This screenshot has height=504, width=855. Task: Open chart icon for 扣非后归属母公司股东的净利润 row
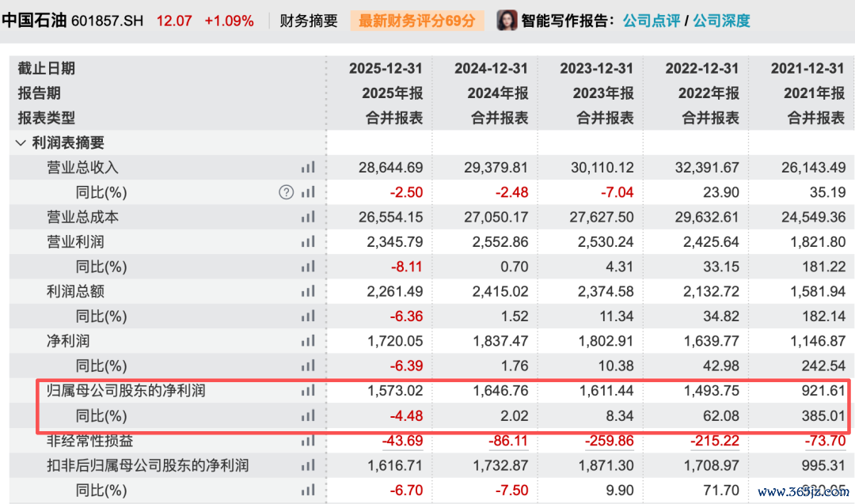click(x=308, y=464)
